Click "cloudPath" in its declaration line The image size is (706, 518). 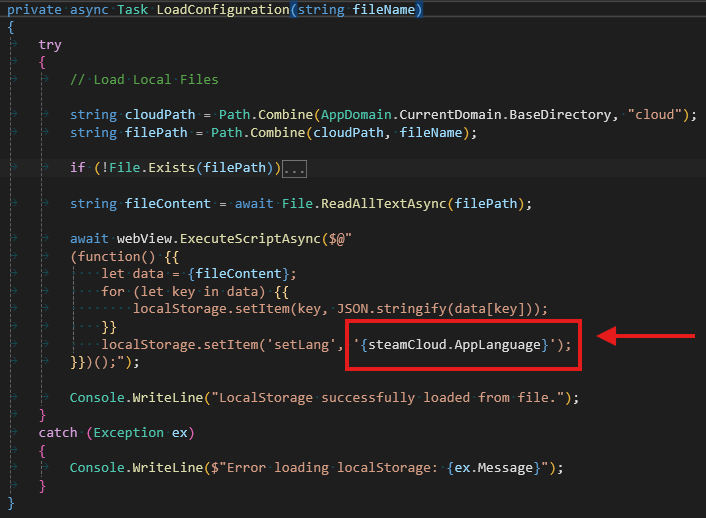click(160, 115)
